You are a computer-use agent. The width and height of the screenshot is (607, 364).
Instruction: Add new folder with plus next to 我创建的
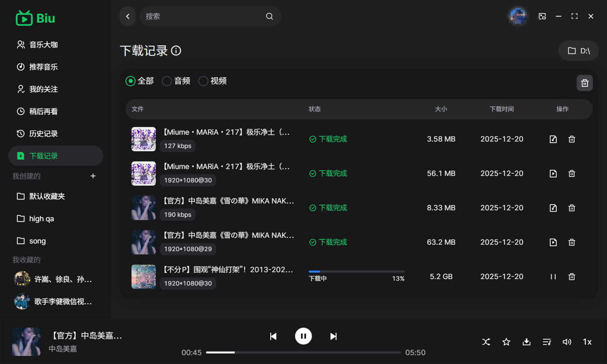click(93, 176)
